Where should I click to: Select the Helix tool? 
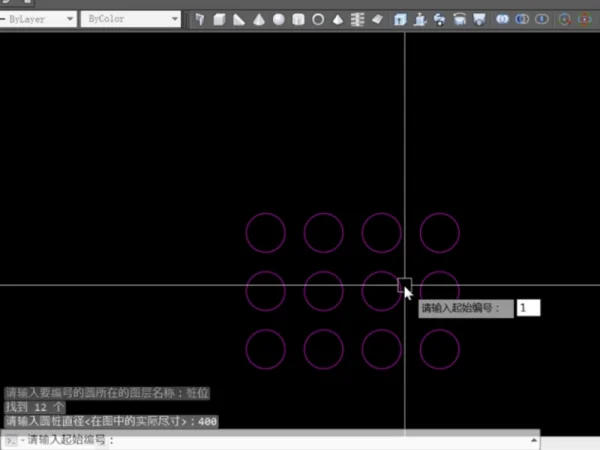pyautogui.click(x=357, y=19)
